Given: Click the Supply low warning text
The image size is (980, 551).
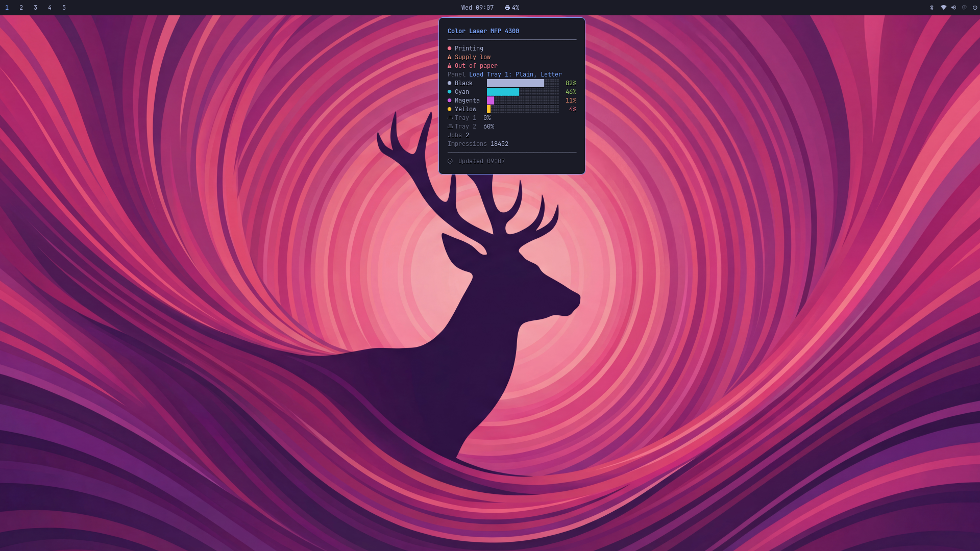Looking at the screenshot, I should pos(473,57).
